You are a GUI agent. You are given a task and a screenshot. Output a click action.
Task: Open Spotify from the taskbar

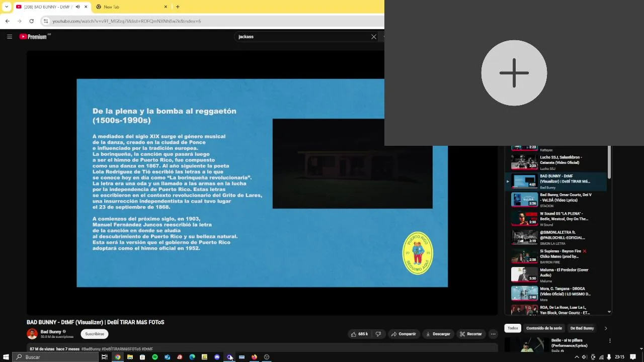155,357
